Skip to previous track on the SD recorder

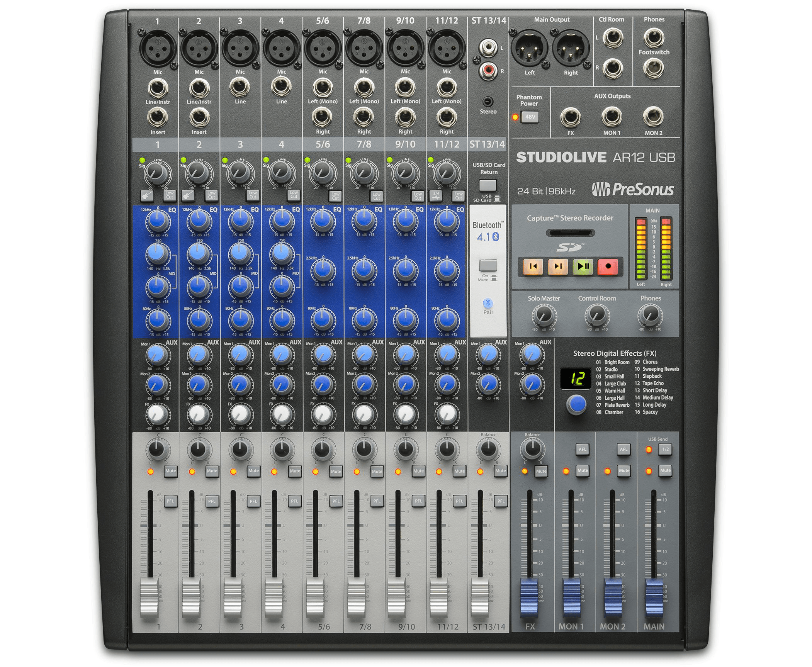coord(533,266)
